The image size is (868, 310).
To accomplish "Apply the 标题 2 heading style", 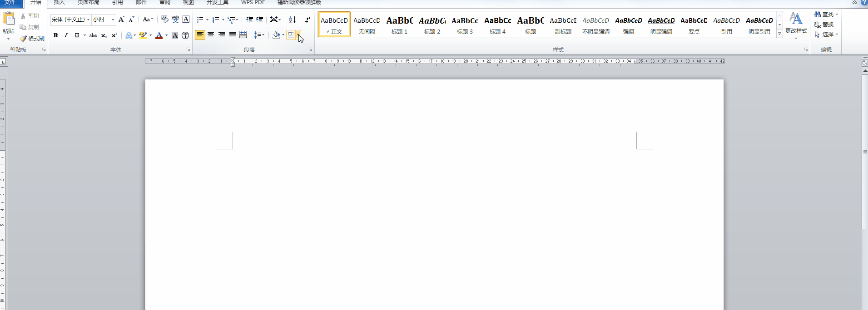I will tap(432, 25).
